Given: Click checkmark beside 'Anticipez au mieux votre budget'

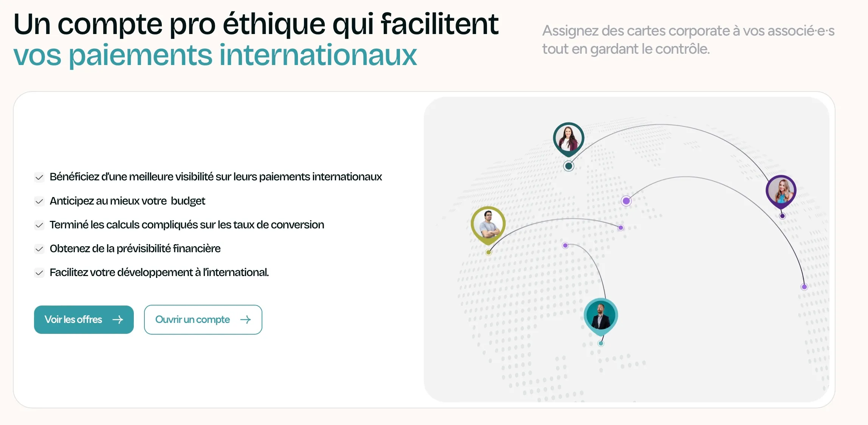Looking at the screenshot, I should (39, 201).
